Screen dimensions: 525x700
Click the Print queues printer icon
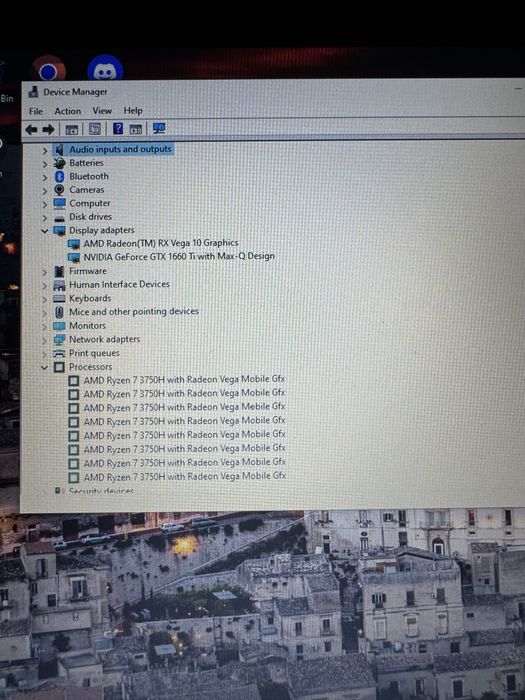[x=59, y=354]
